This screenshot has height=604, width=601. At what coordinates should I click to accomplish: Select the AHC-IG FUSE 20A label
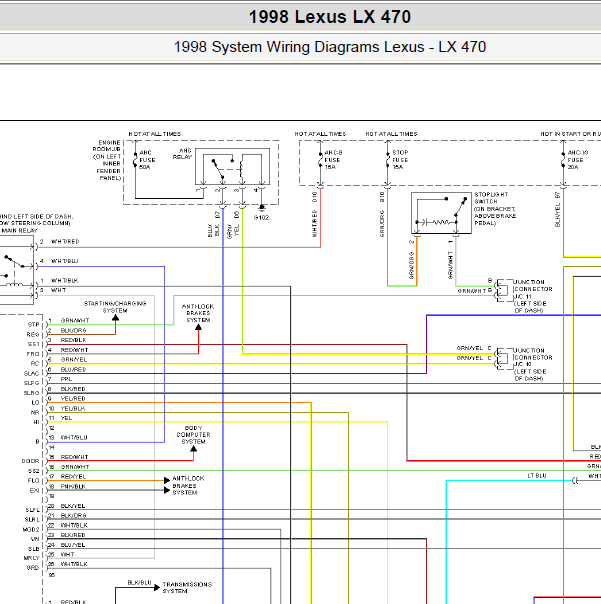[577, 160]
